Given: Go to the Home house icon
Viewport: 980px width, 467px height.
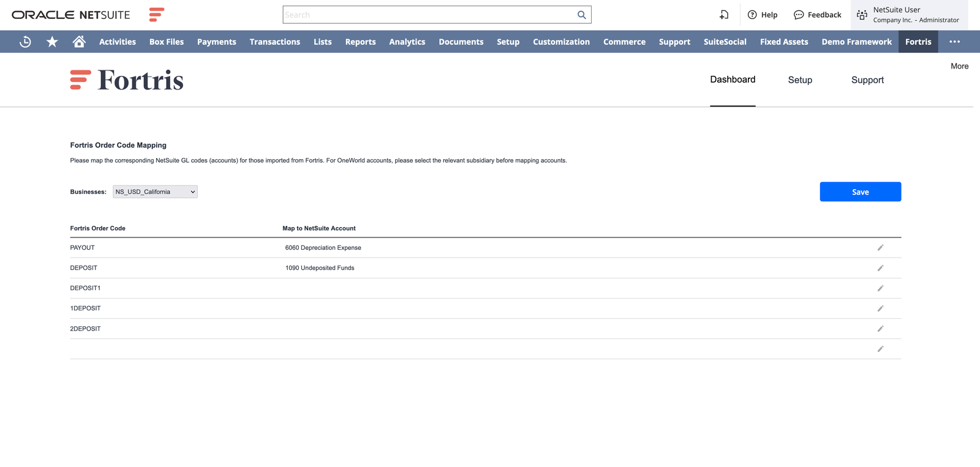Looking at the screenshot, I should coord(79,42).
